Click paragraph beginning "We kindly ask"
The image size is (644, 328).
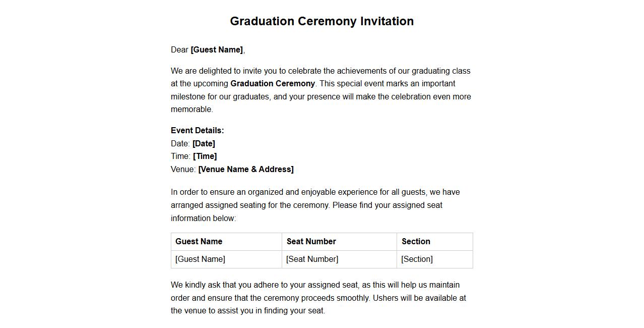[318, 298]
